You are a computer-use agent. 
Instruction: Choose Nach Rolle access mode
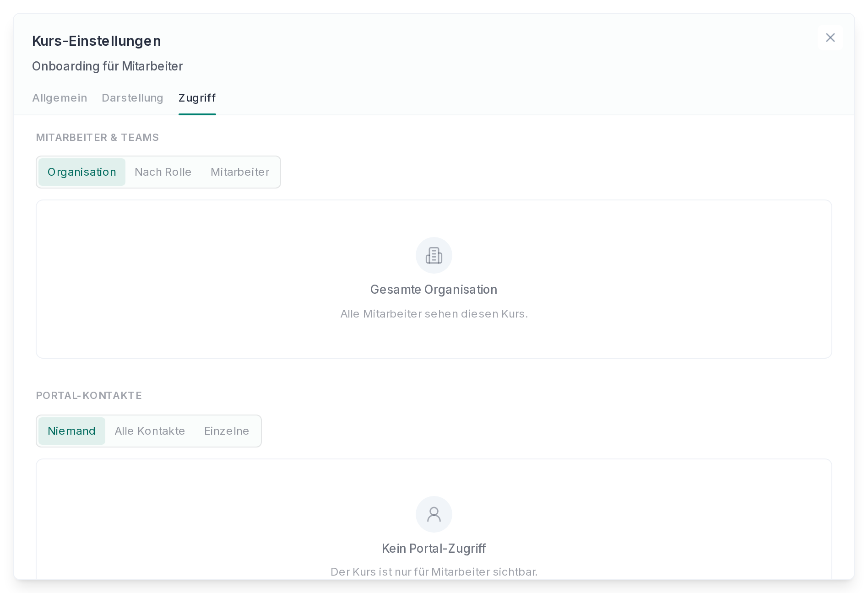click(x=163, y=172)
